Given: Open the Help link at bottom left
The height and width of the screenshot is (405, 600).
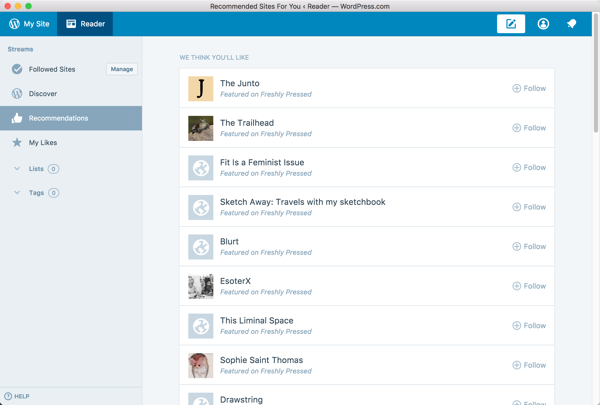Looking at the screenshot, I should click(x=17, y=396).
